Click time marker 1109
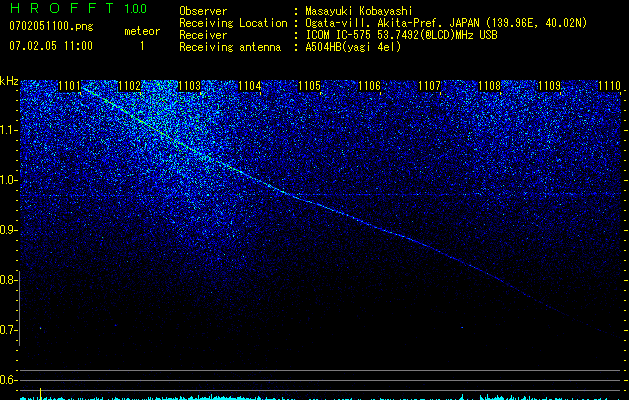The image size is (629, 400). [549, 85]
